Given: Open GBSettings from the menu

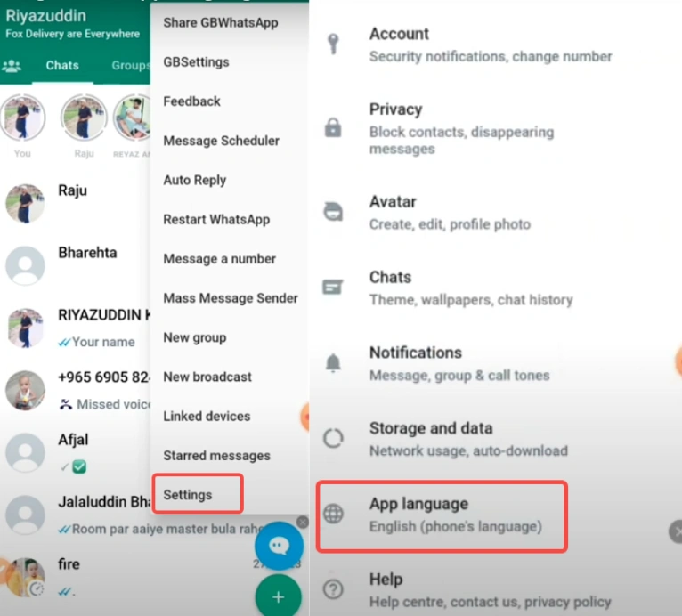Looking at the screenshot, I should (196, 62).
